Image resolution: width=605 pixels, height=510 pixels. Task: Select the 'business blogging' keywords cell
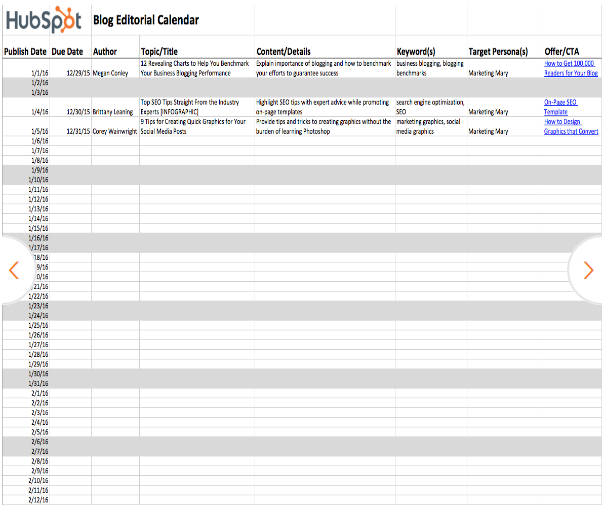coord(430,68)
